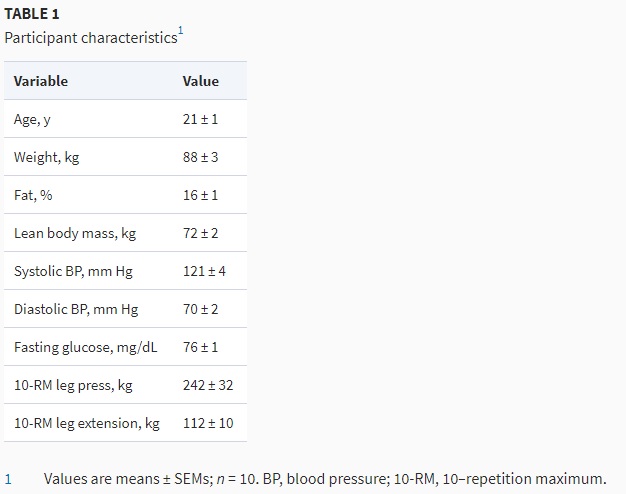Screen dimensions: 626x494
Task: Click the Participant characteristics caption text
Action: point(89,38)
